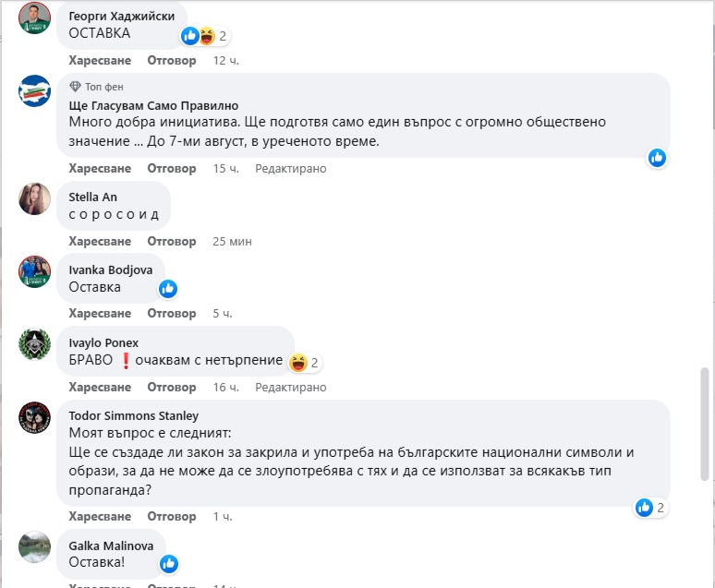Click like reaction count on Todor Simmons Stanley's comment
Viewport: 715px width, 588px height.
[650, 508]
